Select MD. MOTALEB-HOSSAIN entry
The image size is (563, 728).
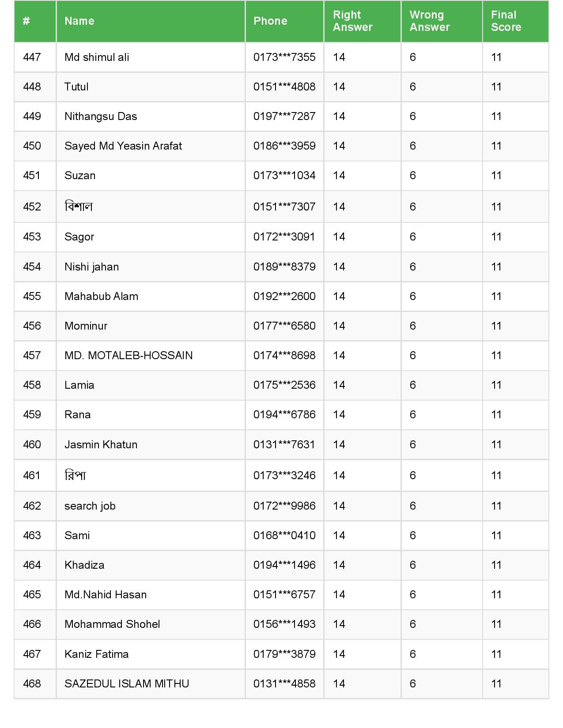[128, 356]
